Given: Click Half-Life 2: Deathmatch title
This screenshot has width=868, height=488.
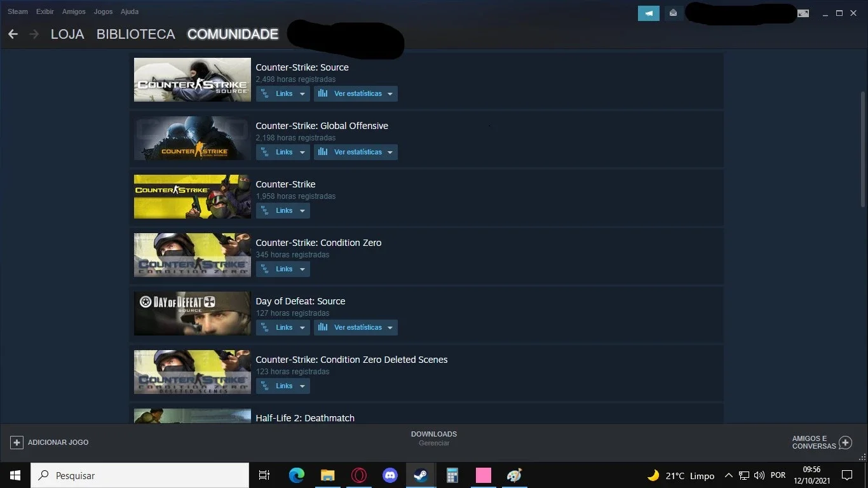Looking at the screenshot, I should click(x=305, y=418).
